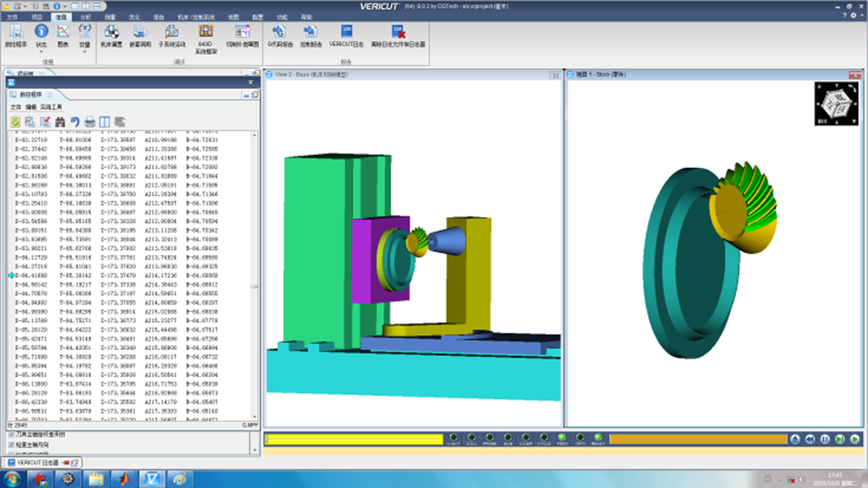The image size is (868, 488).
Task: Rewind the simulation to start
Action: click(x=810, y=439)
